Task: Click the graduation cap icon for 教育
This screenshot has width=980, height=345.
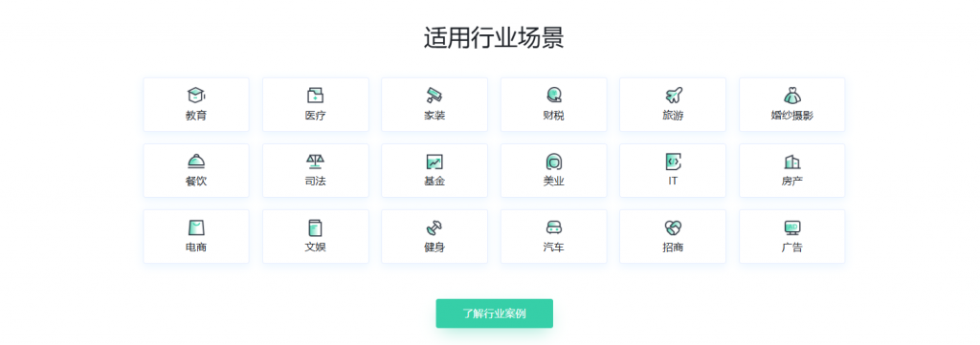Action: coord(196,96)
